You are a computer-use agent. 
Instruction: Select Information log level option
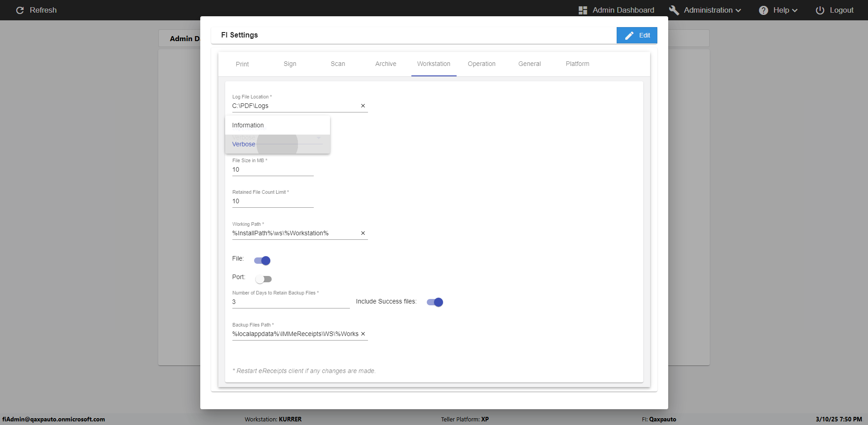pos(278,125)
